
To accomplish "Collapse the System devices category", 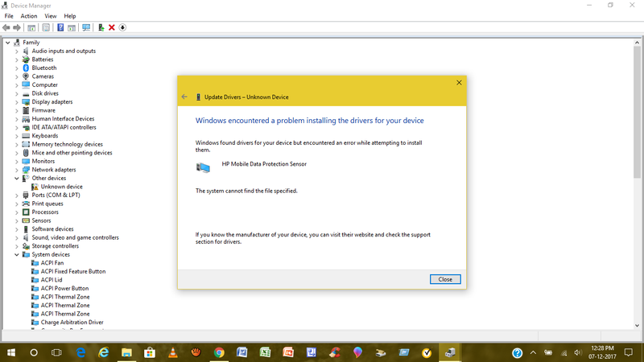I will pos(17,254).
